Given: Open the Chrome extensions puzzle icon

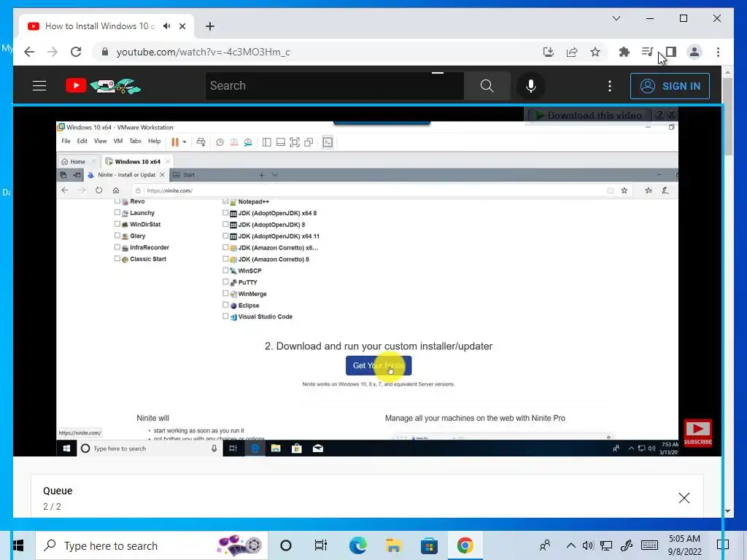Looking at the screenshot, I should 624,52.
